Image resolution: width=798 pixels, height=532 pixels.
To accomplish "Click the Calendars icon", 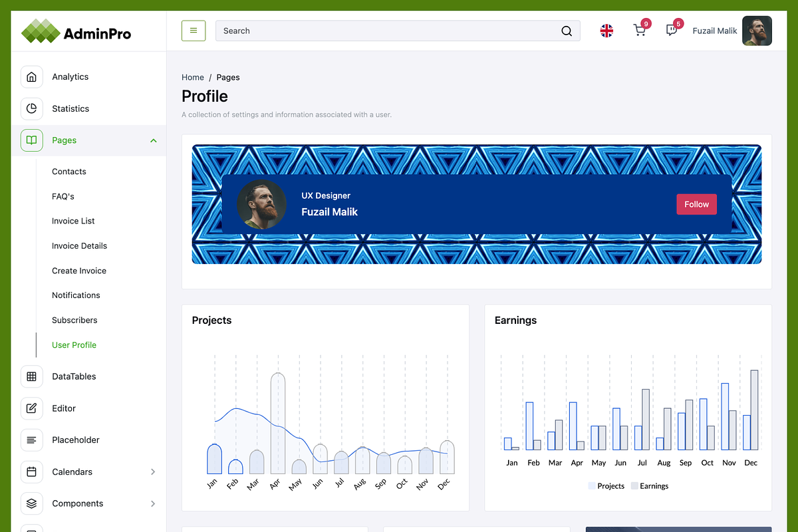I will pos(31,472).
